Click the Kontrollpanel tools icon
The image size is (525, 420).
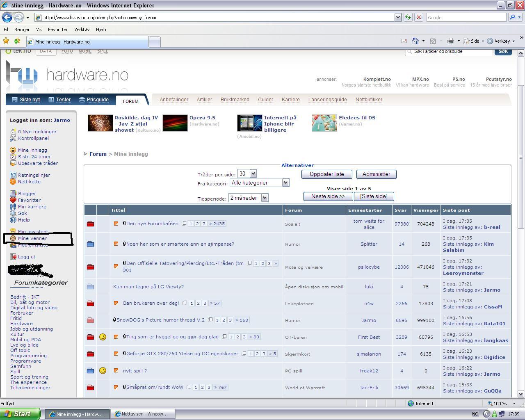pos(13,138)
